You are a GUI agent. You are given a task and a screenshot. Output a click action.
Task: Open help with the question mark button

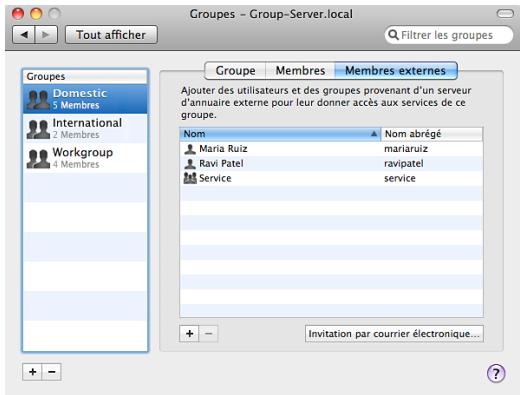tap(496, 373)
